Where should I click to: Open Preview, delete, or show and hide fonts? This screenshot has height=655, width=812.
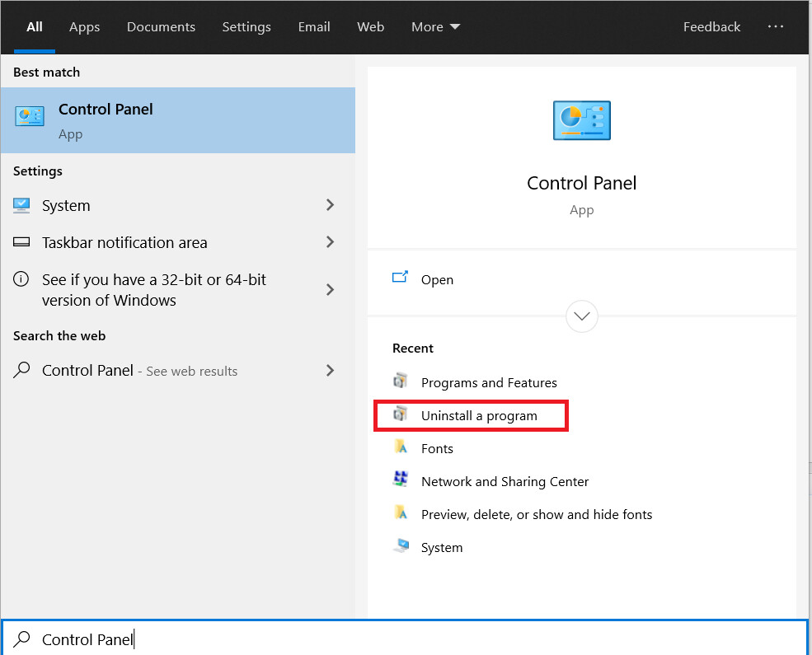click(x=537, y=514)
